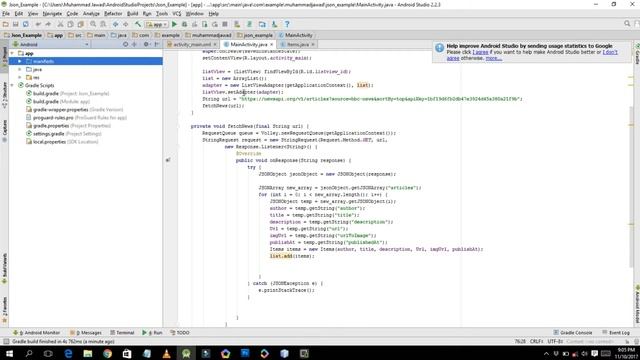Open the Android project view dropdown
The height and width of the screenshot is (360, 640).
pyautogui.click(x=50, y=44)
